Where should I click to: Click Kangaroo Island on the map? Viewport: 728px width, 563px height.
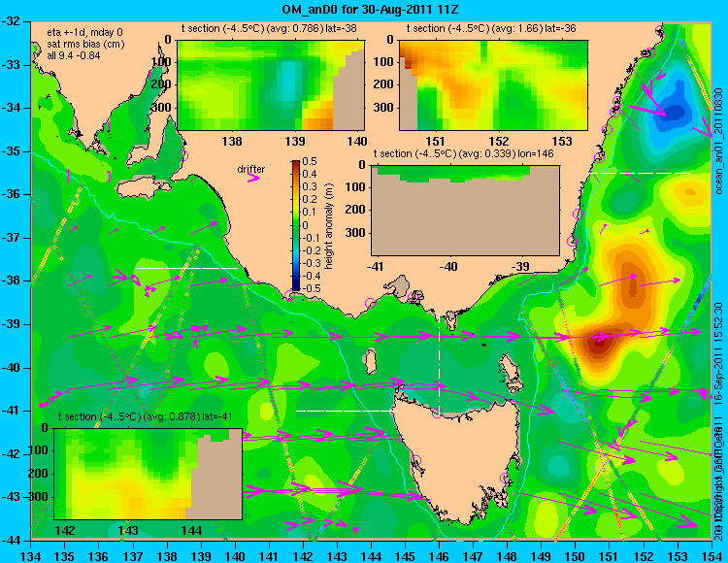click(x=143, y=187)
